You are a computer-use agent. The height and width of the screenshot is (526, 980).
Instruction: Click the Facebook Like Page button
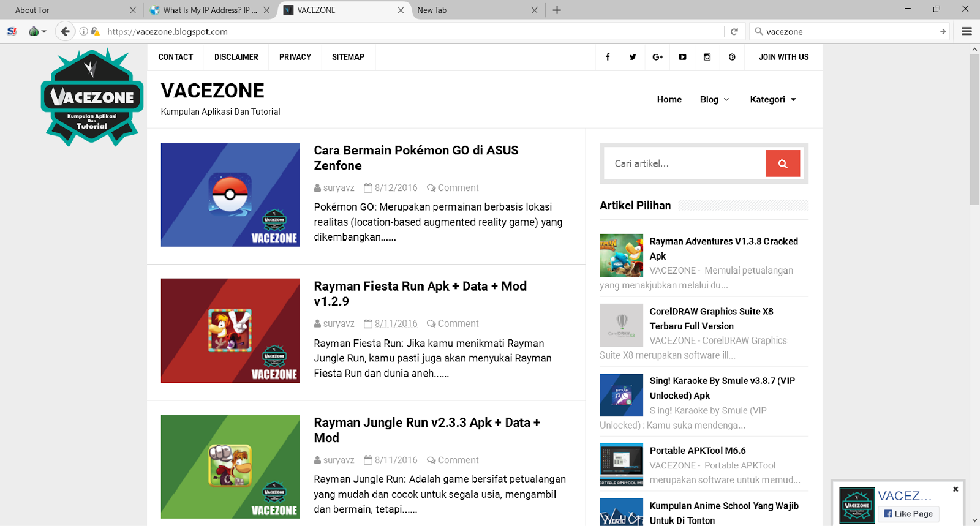(x=908, y=514)
